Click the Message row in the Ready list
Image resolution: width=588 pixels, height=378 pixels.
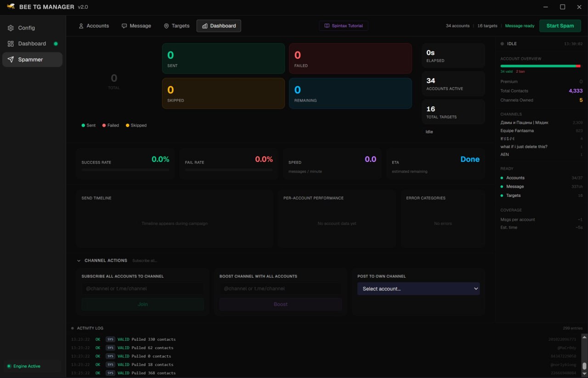point(542,187)
